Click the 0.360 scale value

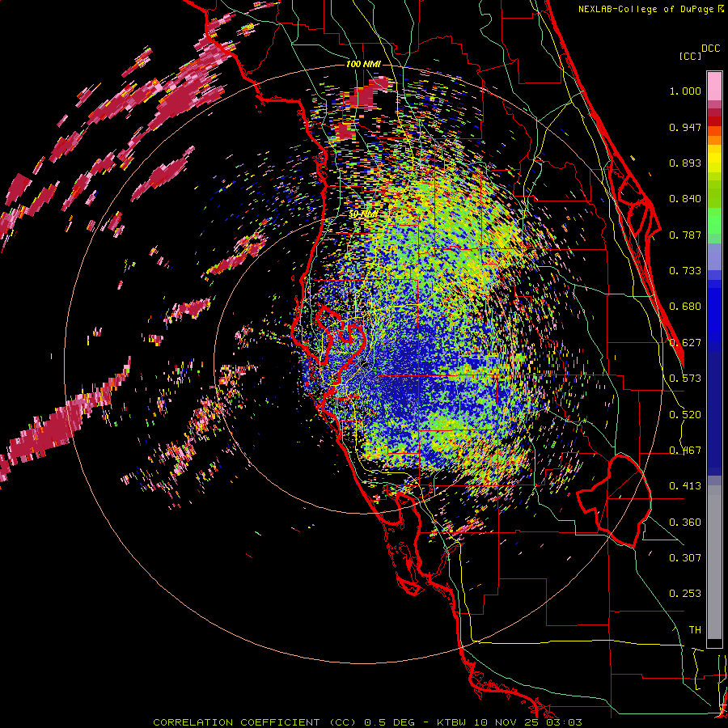pyautogui.click(x=685, y=523)
